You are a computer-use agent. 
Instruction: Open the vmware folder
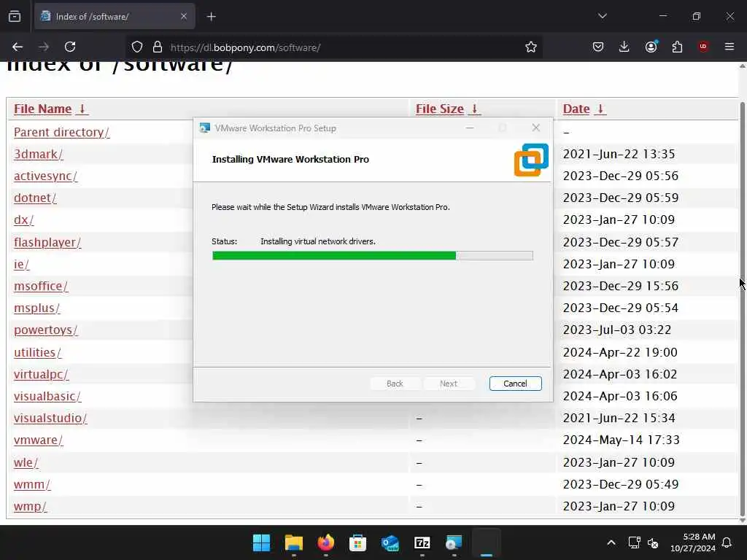pyautogui.click(x=38, y=440)
